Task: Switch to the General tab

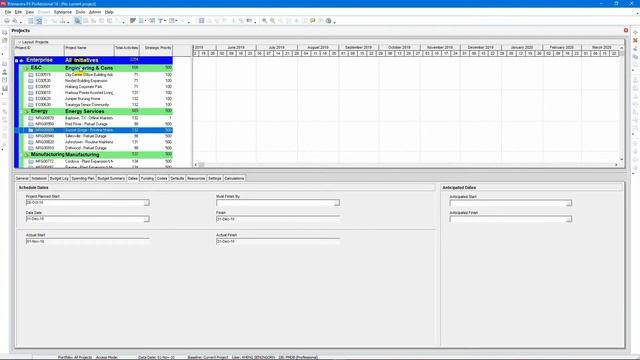Action: pyautogui.click(x=22, y=178)
